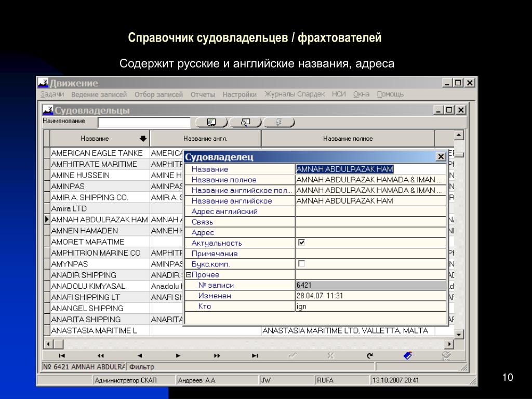Open the НСИ menu

(339, 95)
